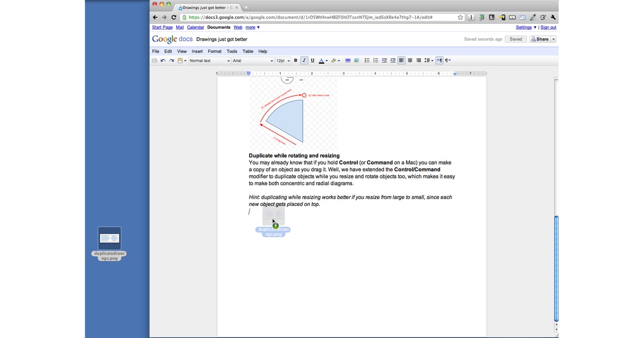Screen dimensions: 644x338
Task: Insert a link using the link icon
Action: tap(348, 61)
